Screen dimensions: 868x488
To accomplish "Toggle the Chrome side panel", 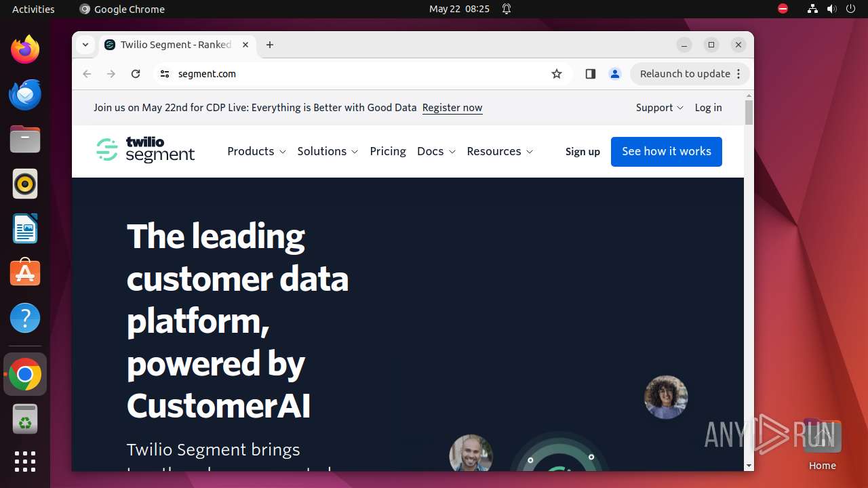I will (590, 74).
